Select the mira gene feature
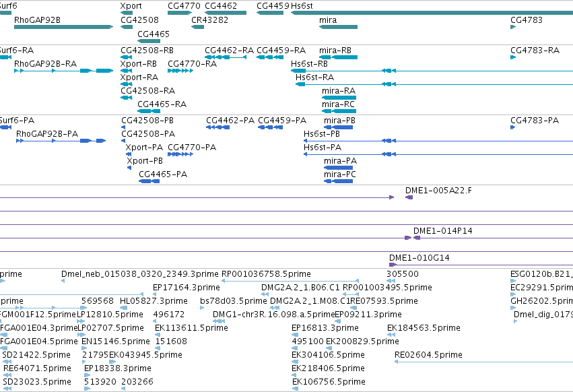The width and height of the screenshot is (573, 392). point(339,27)
